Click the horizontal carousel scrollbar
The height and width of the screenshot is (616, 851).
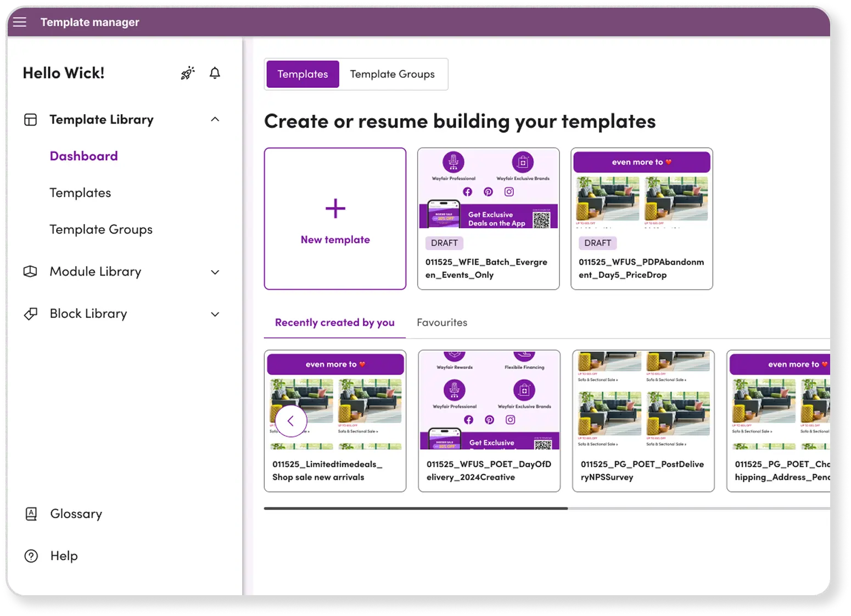(416, 508)
